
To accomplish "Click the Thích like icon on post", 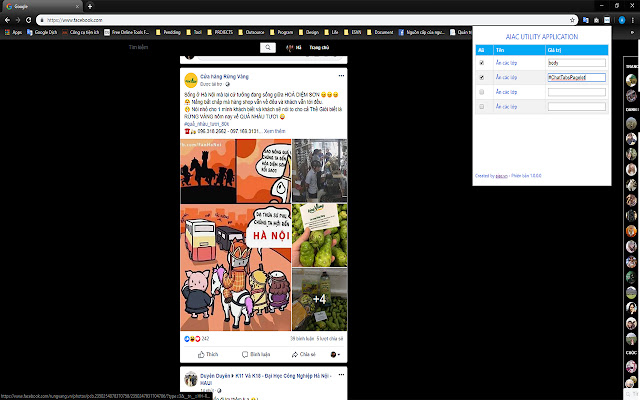I will tap(209, 354).
